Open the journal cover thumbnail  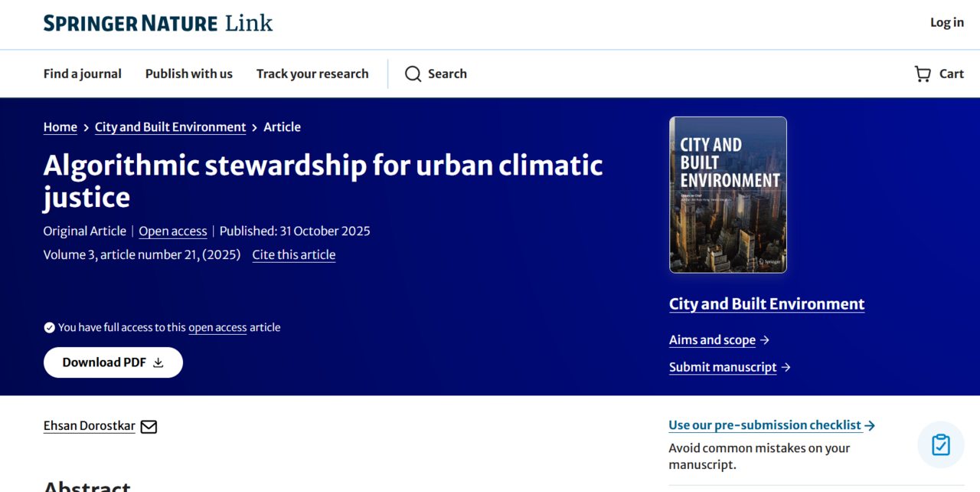coord(727,195)
